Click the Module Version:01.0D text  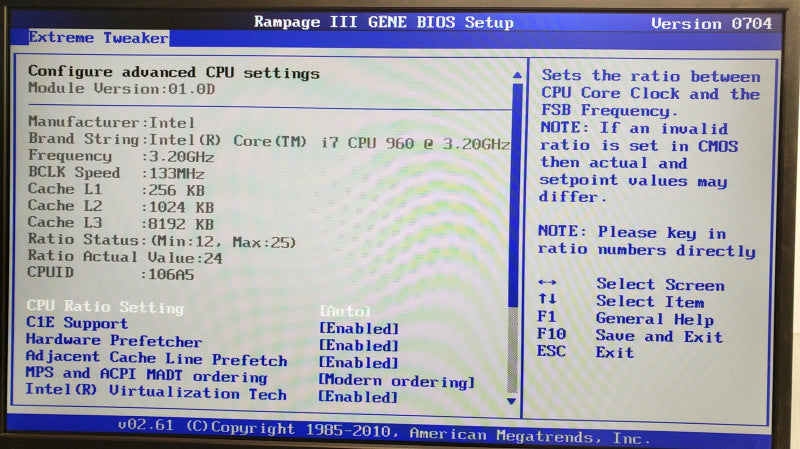coord(121,88)
